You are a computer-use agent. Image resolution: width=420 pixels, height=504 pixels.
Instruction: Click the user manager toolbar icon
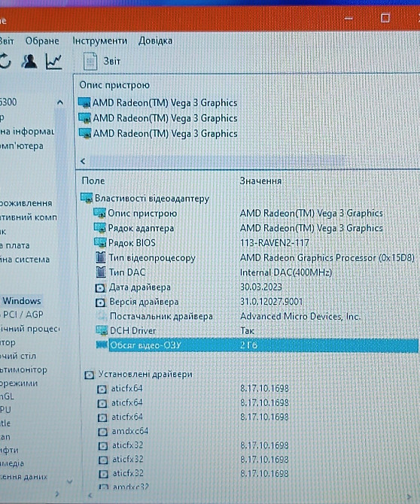tap(29, 61)
